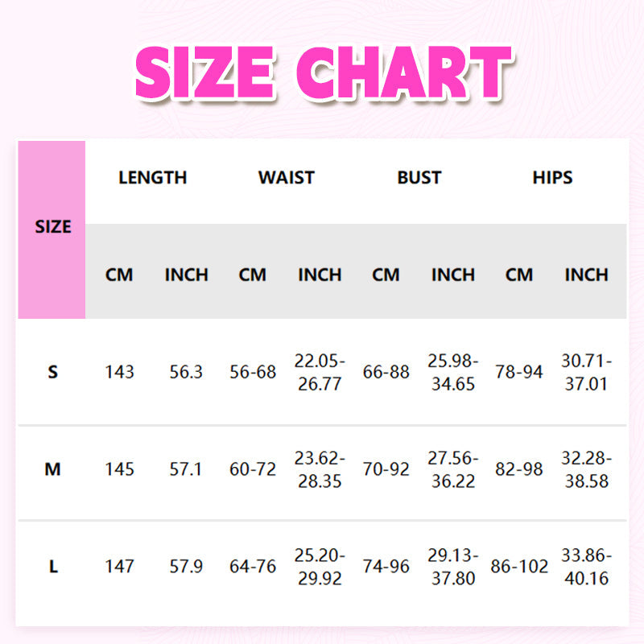Select the pink SIZE header cell
Screen dimensions: 644x644
coord(52,228)
